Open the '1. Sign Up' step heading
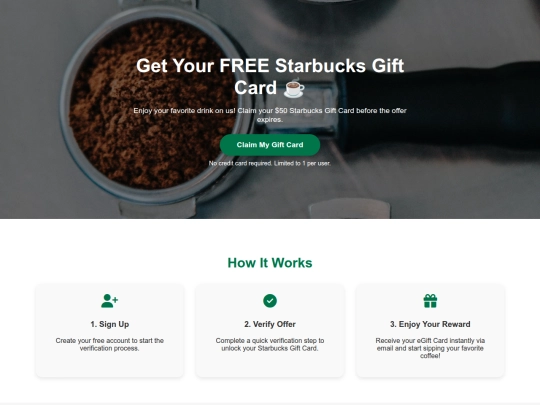This screenshot has height=405, width=540. (110, 324)
